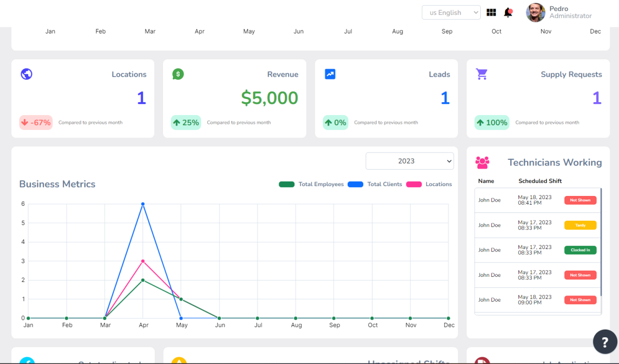This screenshot has height=364, width=619.
Task: Open Pedro Administrator profile menu
Action: tap(559, 12)
